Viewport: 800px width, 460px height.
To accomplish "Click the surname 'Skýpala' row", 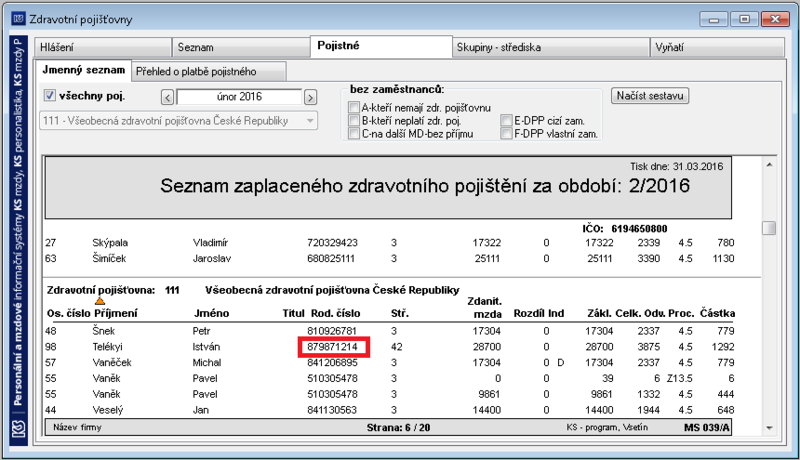I will pos(110,243).
